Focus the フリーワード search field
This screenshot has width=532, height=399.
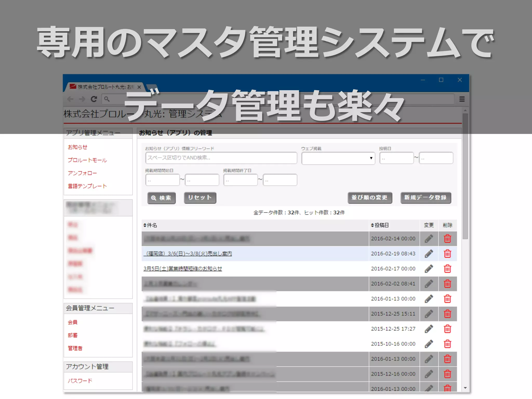tap(221, 158)
